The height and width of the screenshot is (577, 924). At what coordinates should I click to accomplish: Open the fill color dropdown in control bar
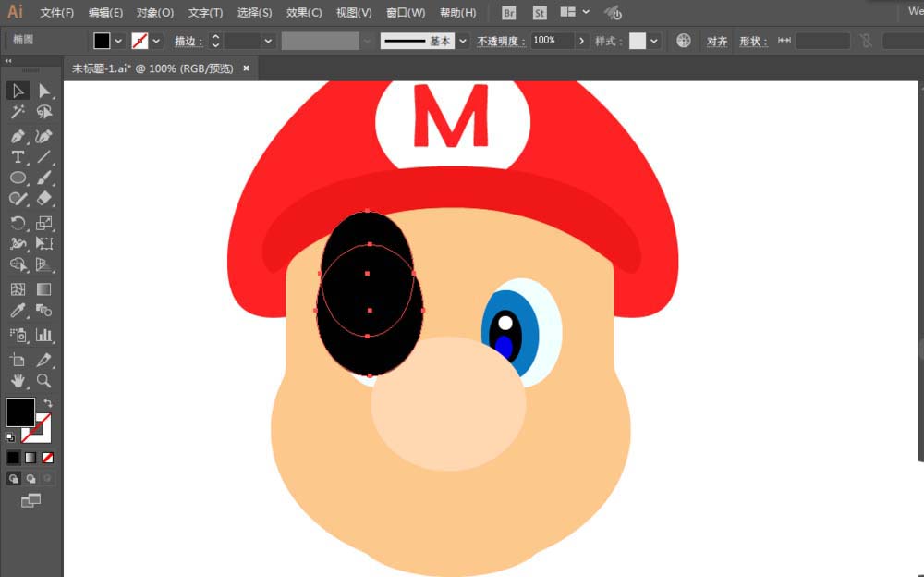118,41
